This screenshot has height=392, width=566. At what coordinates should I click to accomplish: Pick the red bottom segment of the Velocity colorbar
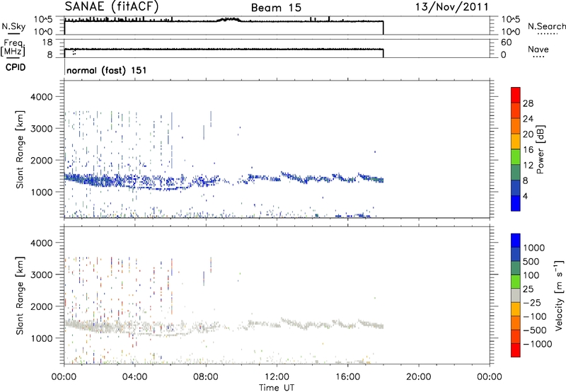point(516,350)
